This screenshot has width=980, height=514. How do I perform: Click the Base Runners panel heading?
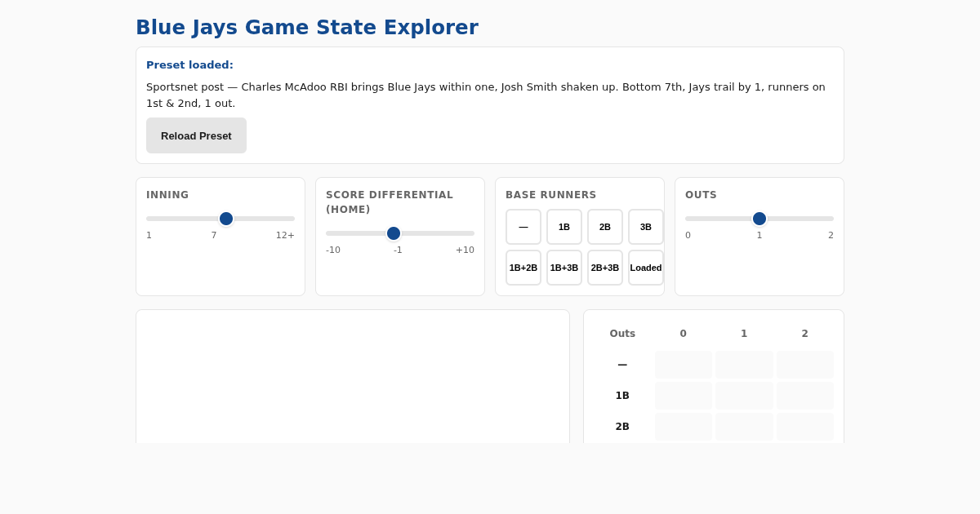pyautogui.click(x=551, y=195)
